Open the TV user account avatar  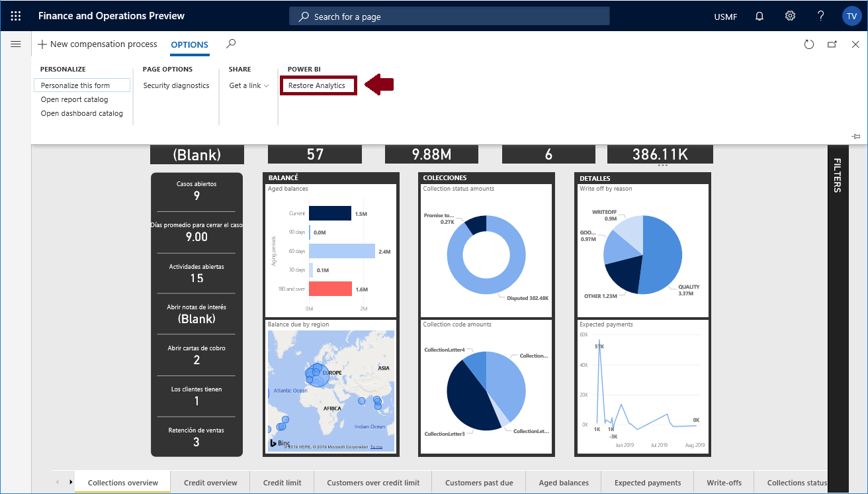pyautogui.click(x=851, y=15)
